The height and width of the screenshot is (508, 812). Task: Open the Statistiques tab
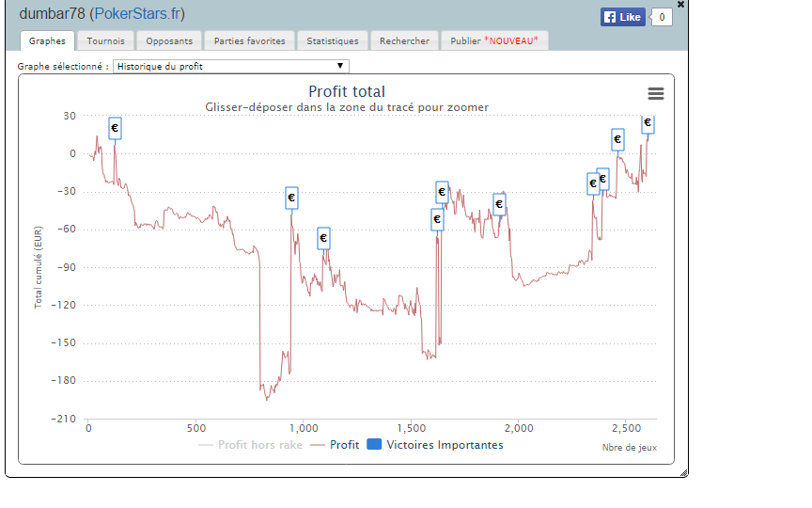(x=333, y=41)
